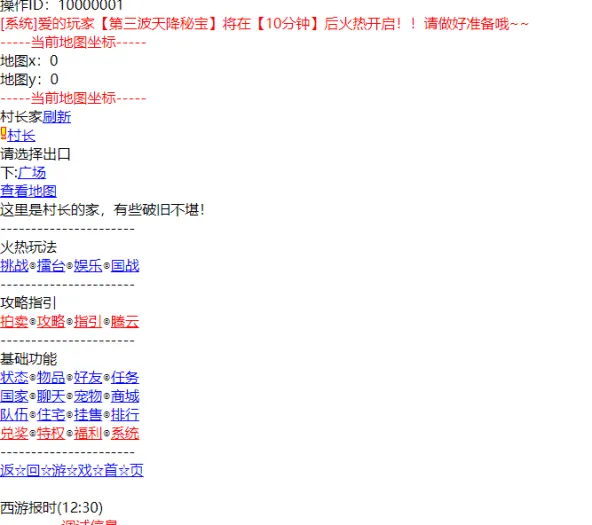Viewport: 592px width, 525px height.
Task: Open the 排行 rankings link
Action: (125, 414)
